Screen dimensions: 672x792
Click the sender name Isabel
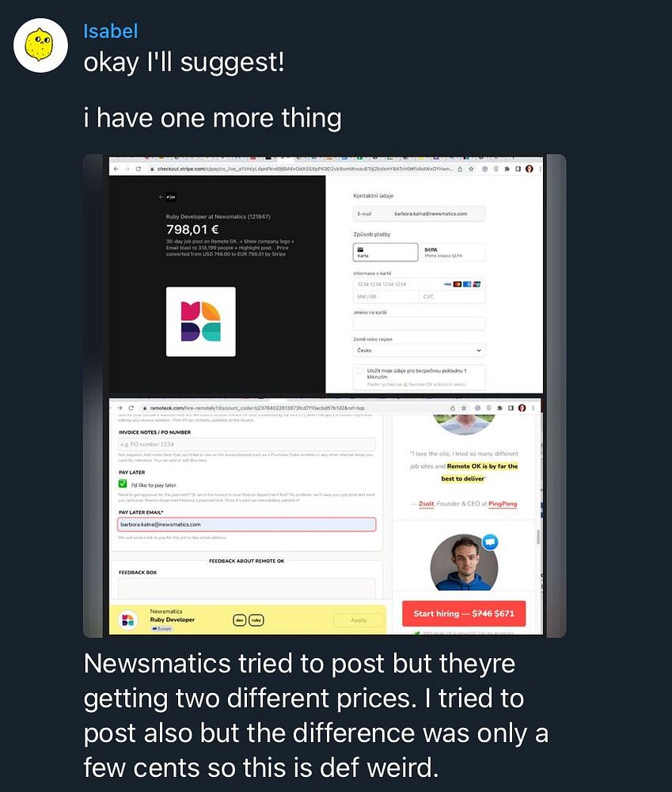(111, 32)
